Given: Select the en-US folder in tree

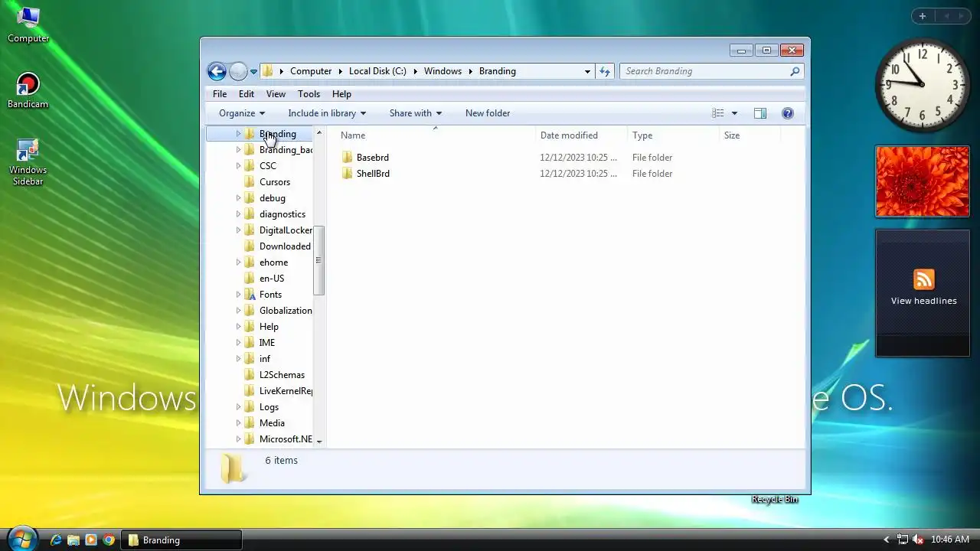Looking at the screenshot, I should pyautogui.click(x=272, y=279).
